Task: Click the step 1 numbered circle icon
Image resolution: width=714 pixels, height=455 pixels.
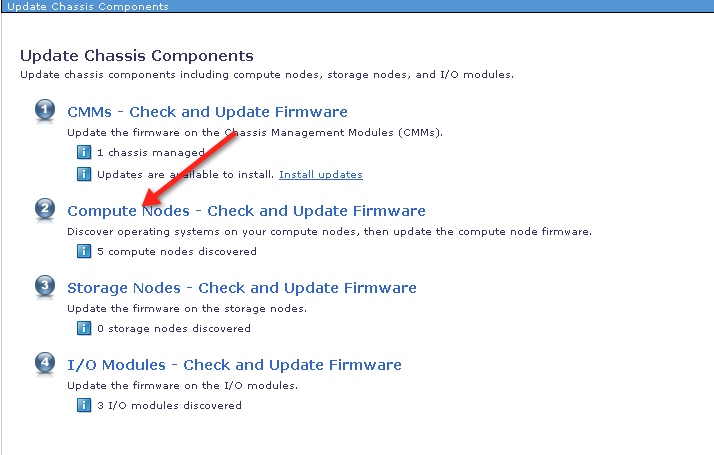Action: tap(45, 110)
